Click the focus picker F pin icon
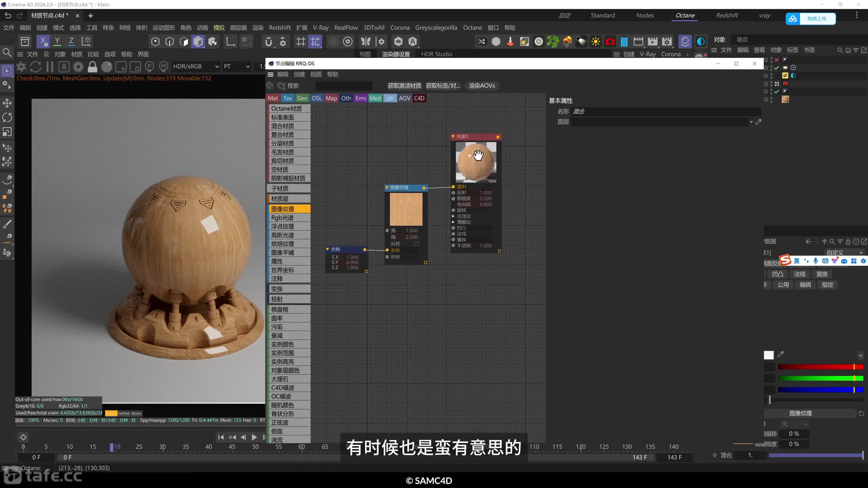 (150, 67)
